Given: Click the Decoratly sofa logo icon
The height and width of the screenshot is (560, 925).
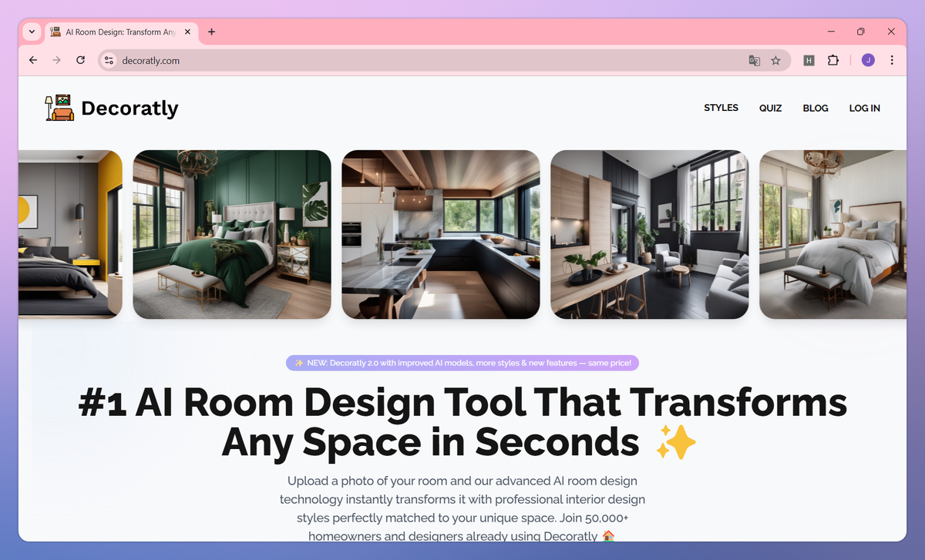Looking at the screenshot, I should click(59, 108).
